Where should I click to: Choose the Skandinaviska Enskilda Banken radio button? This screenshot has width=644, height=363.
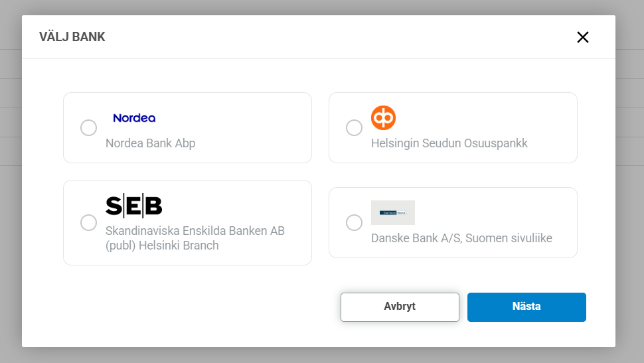click(88, 223)
